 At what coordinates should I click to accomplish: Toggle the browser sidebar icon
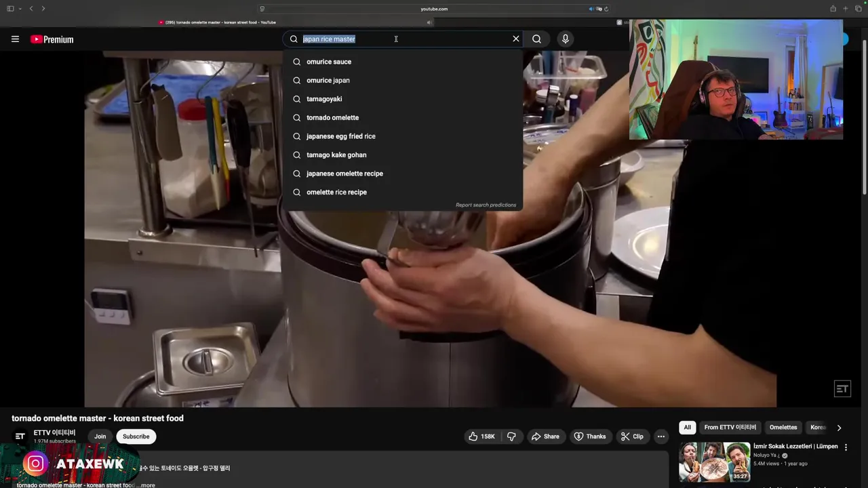pyautogui.click(x=10, y=9)
